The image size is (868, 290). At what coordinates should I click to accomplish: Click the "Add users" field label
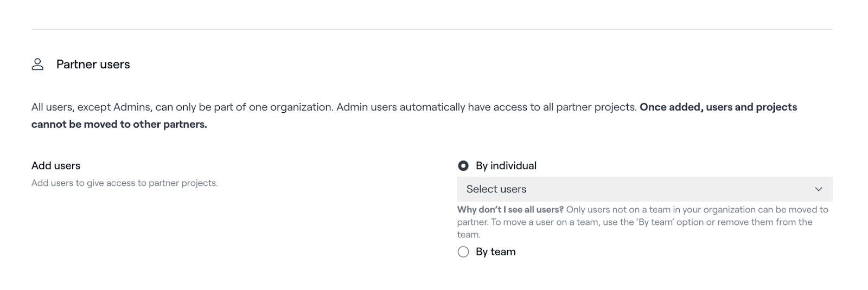tap(56, 166)
